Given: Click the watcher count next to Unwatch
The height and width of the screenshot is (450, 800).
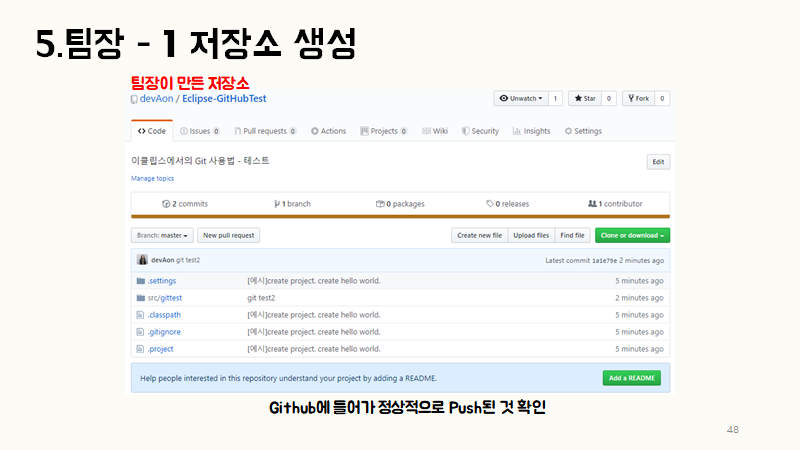Looking at the screenshot, I should point(555,98).
